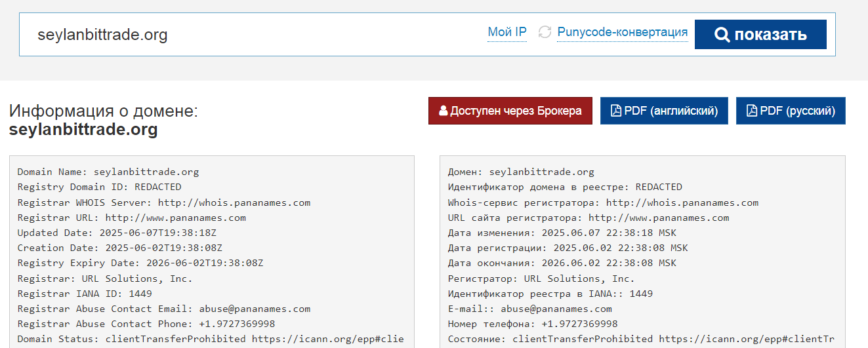Click the refresh arrows icon beside Punycode
The image size is (868, 348).
(x=545, y=32)
